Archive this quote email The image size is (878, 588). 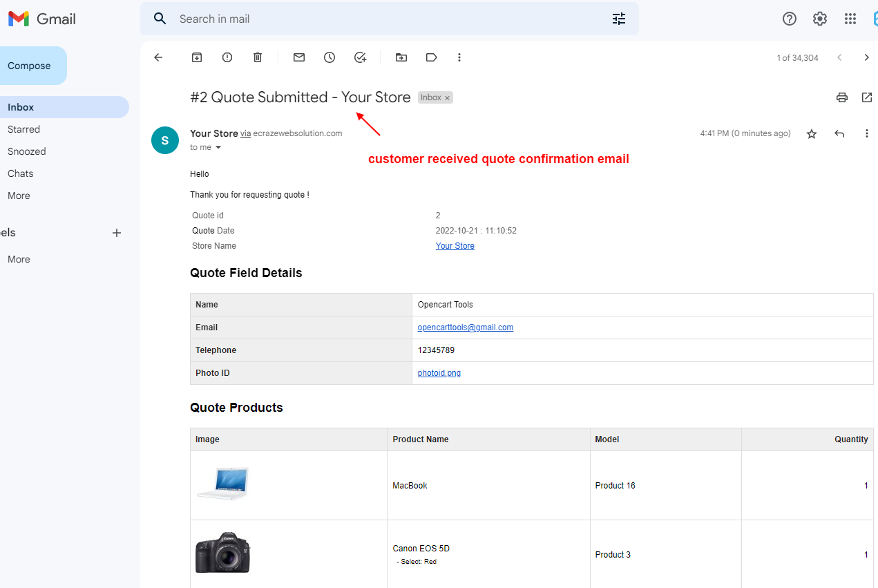point(197,57)
